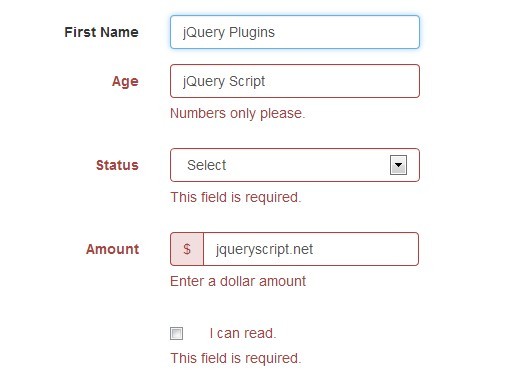Click the First Name label

point(101,32)
